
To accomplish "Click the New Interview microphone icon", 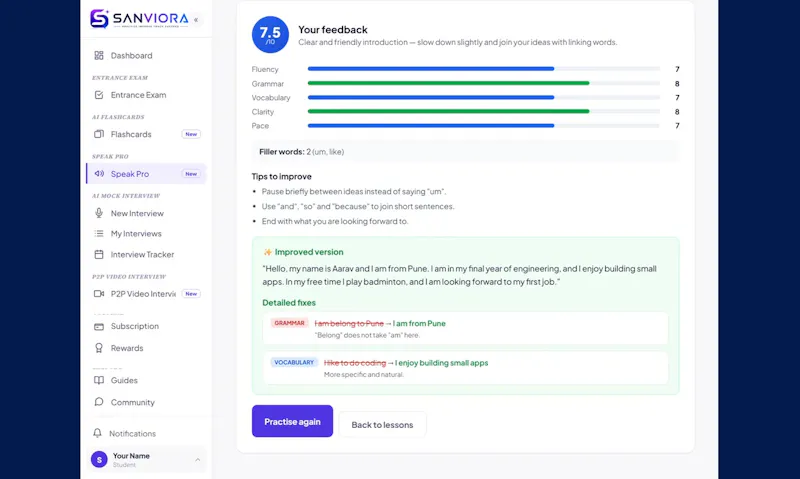I will point(99,213).
